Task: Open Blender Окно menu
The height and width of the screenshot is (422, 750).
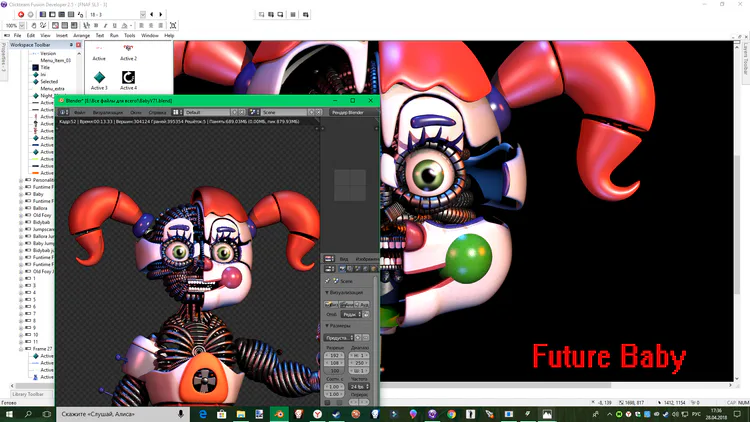Action: click(x=136, y=112)
